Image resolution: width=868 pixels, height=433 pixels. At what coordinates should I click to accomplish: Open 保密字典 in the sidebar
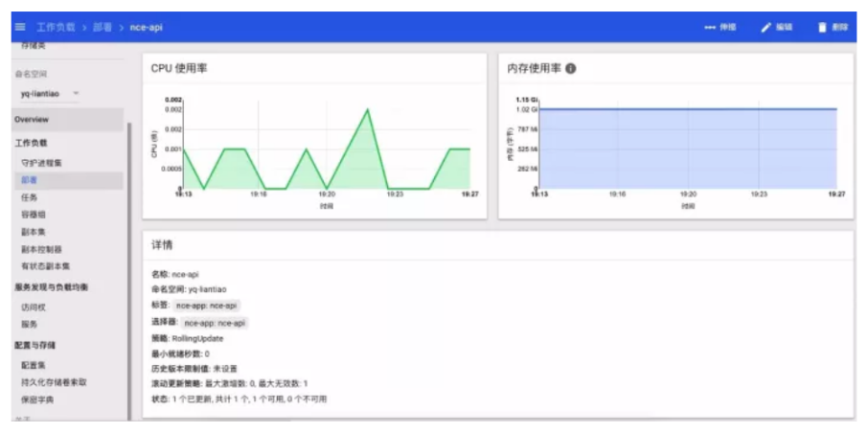(x=37, y=399)
